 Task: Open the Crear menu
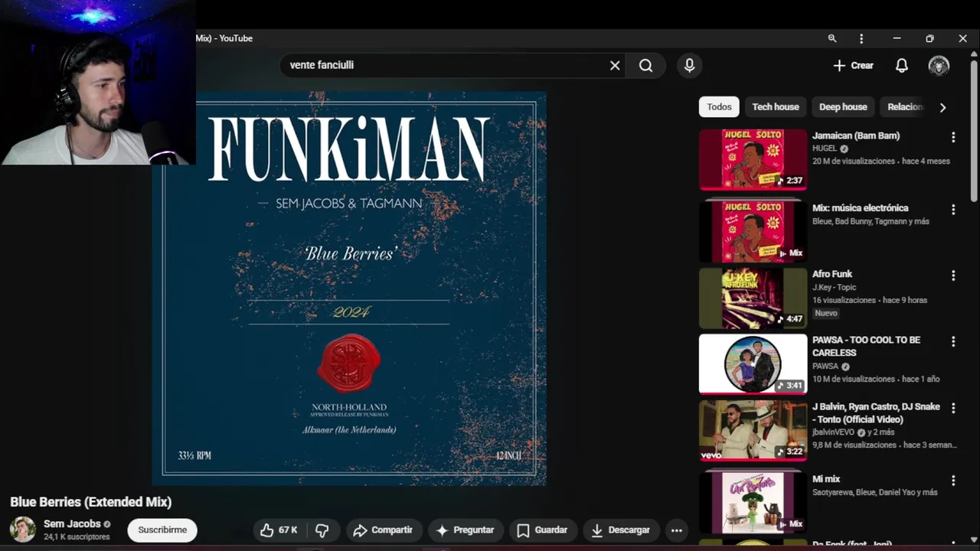pos(853,65)
